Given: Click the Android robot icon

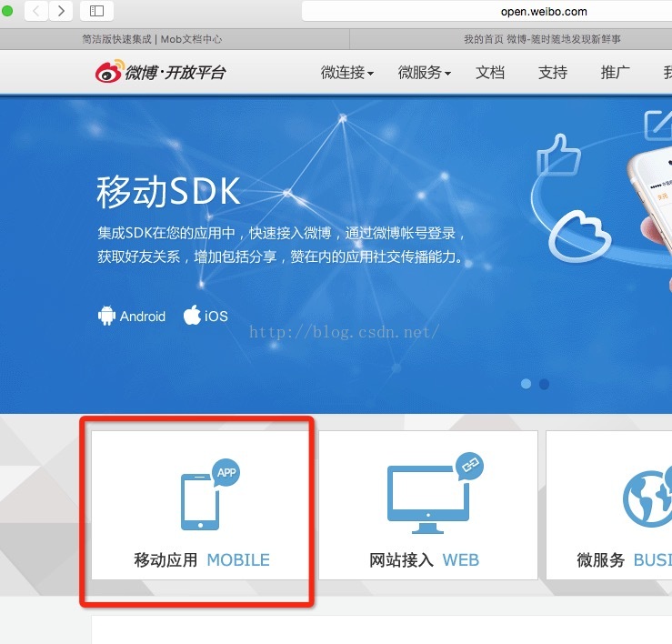Looking at the screenshot, I should tap(106, 316).
